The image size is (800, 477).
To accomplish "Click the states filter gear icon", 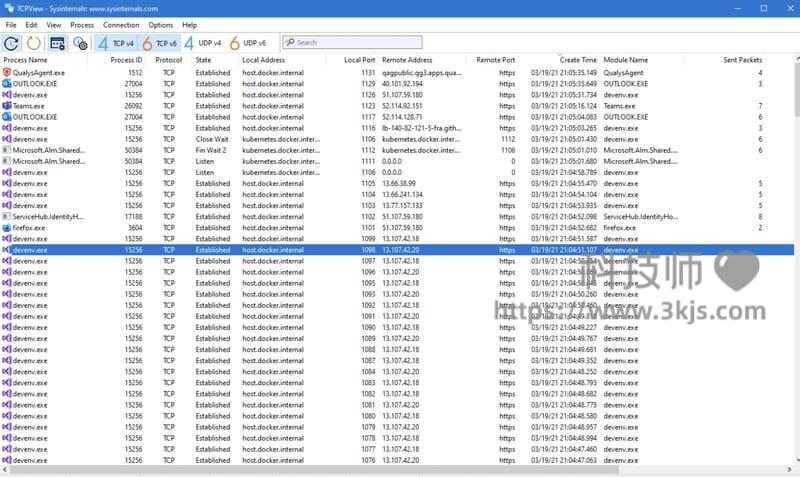I will pos(80,43).
